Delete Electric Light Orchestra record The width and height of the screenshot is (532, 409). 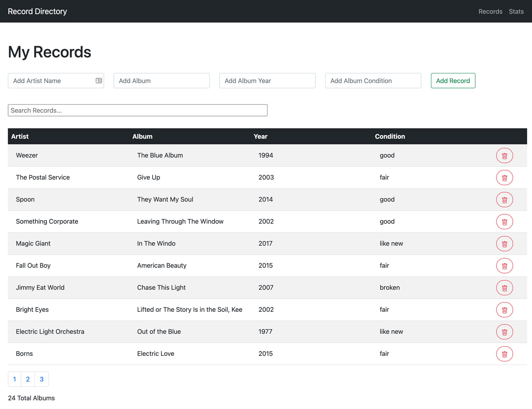tap(504, 332)
